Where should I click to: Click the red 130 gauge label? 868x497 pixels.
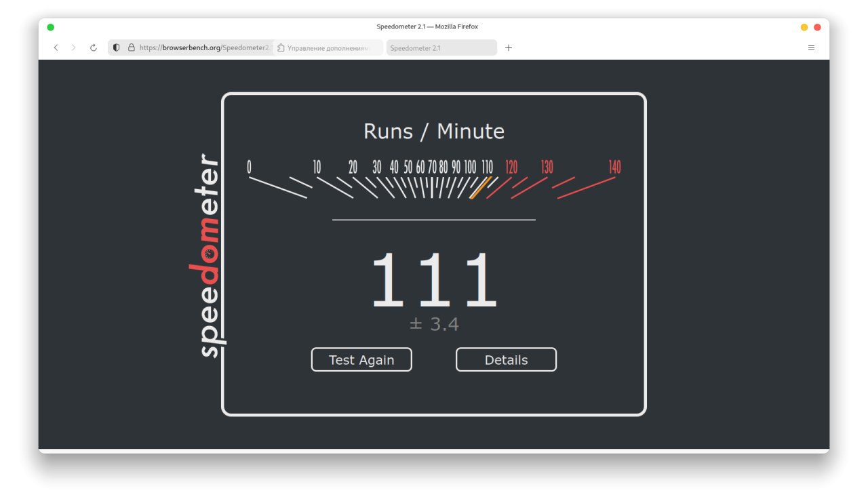(547, 167)
